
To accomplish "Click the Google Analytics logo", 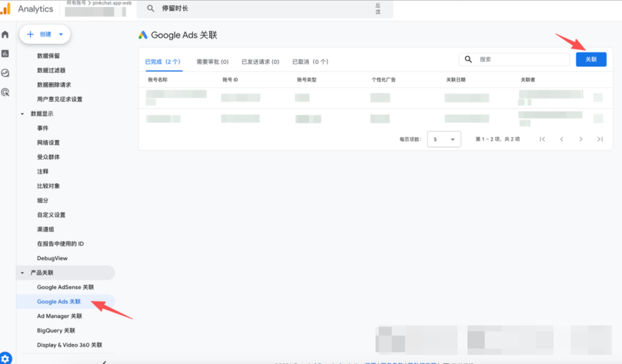I will coord(6,8).
